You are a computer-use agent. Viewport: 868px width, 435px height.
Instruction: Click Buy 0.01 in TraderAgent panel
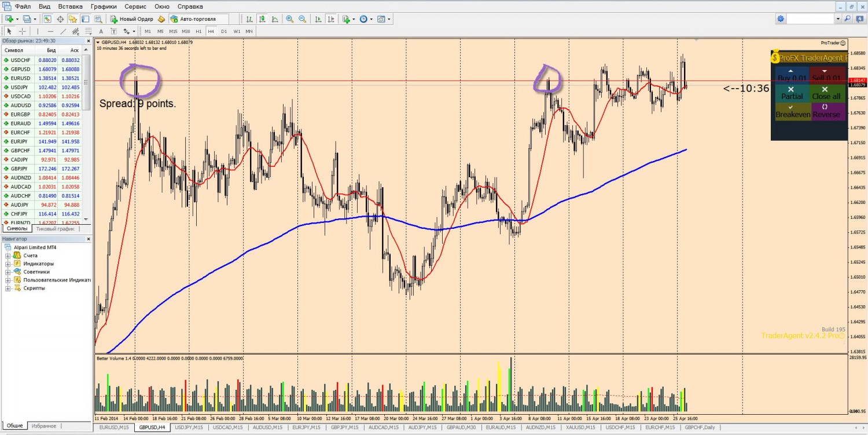tap(792, 75)
